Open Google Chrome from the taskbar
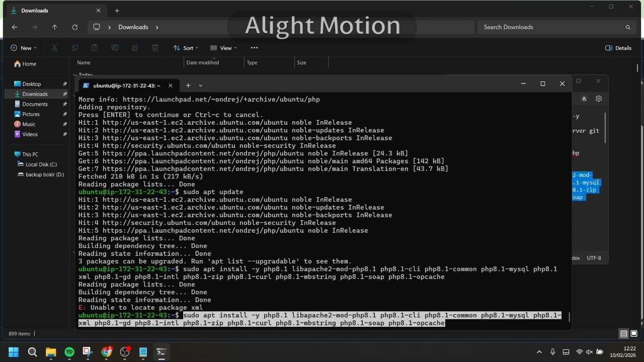Viewport: 644px width, 362px height. pos(106,352)
